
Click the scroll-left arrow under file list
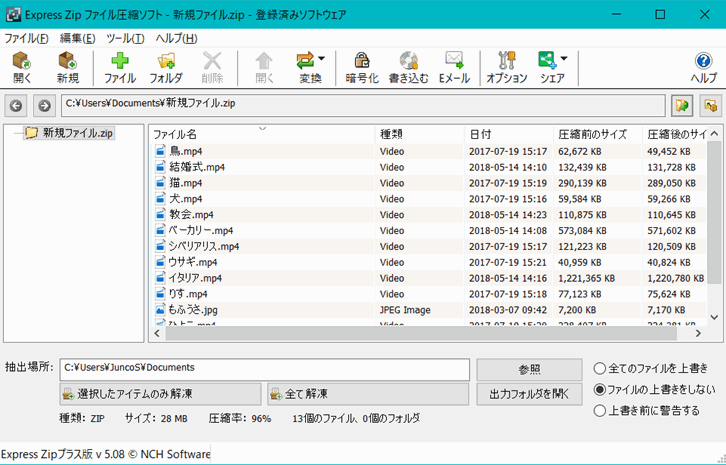pyautogui.click(x=157, y=333)
